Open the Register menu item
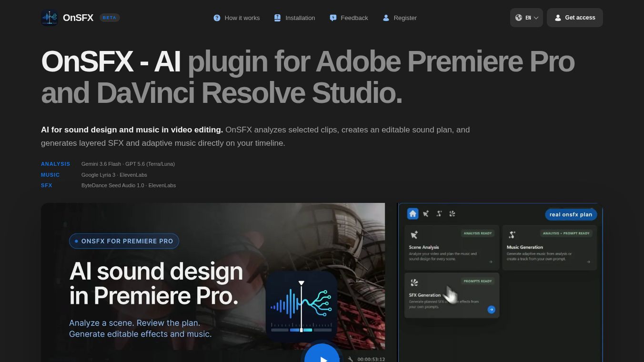 point(400,18)
